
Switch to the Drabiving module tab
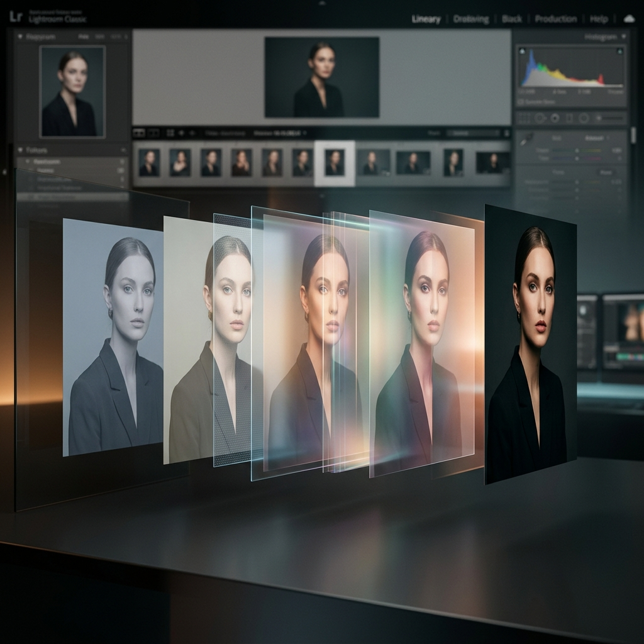click(x=471, y=19)
